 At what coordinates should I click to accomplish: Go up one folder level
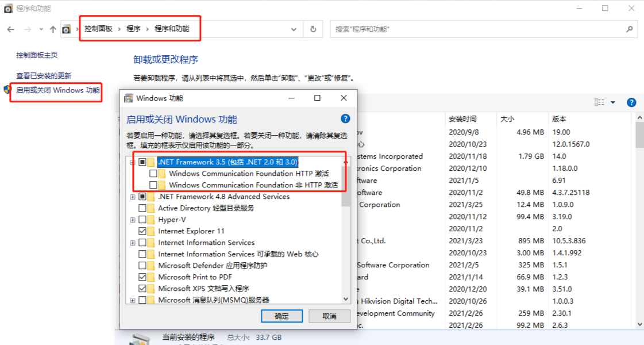tap(53, 29)
